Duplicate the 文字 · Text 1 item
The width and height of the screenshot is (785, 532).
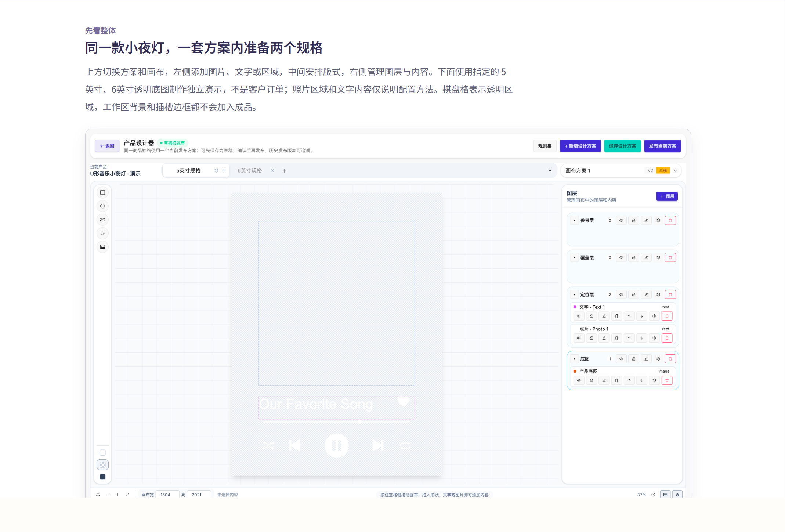pos(616,316)
